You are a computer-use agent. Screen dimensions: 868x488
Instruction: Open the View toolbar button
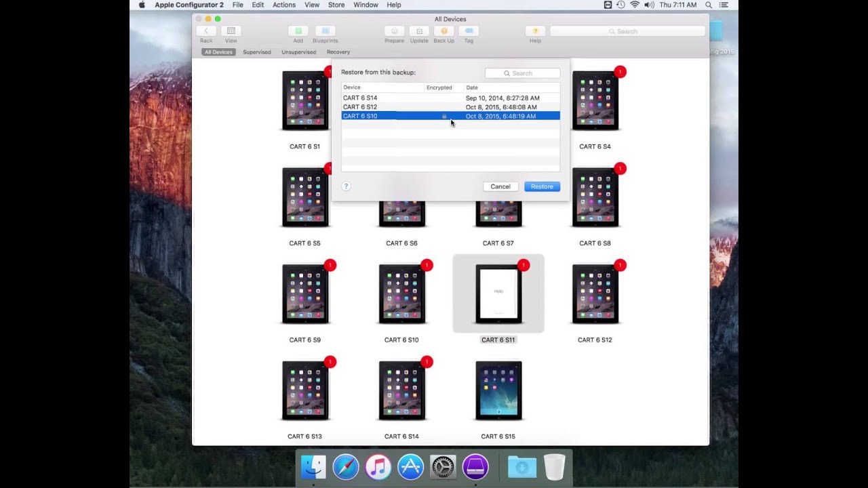click(231, 31)
